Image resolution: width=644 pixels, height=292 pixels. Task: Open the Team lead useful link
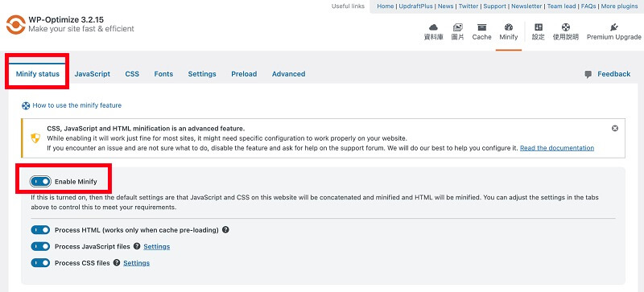tap(562, 6)
